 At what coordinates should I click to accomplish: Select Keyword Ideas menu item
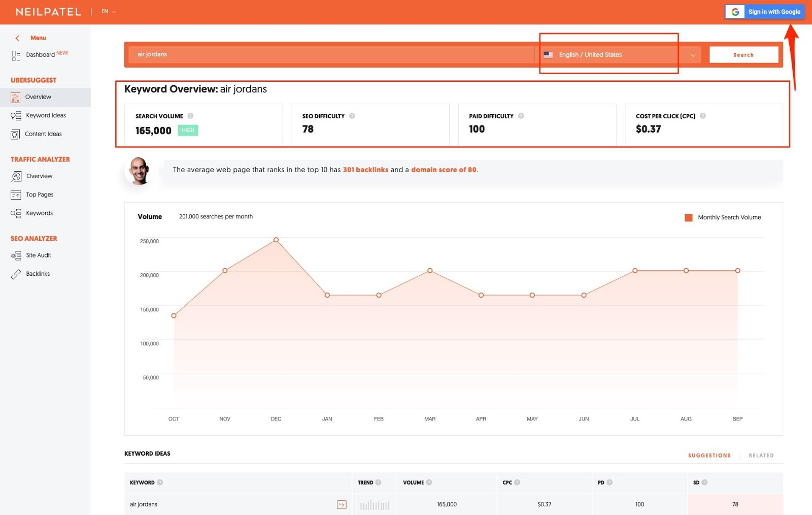(45, 116)
